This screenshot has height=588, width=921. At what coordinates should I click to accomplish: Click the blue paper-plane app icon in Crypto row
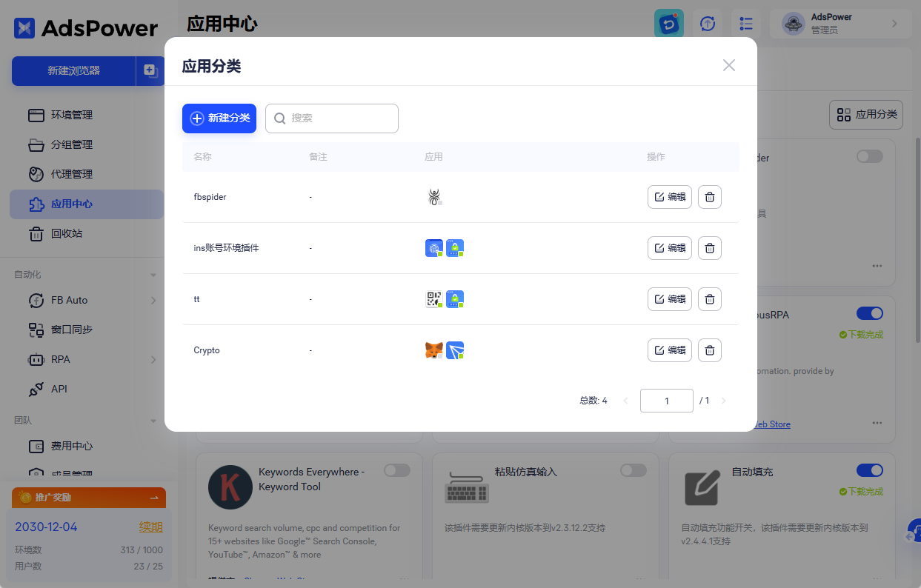(455, 350)
